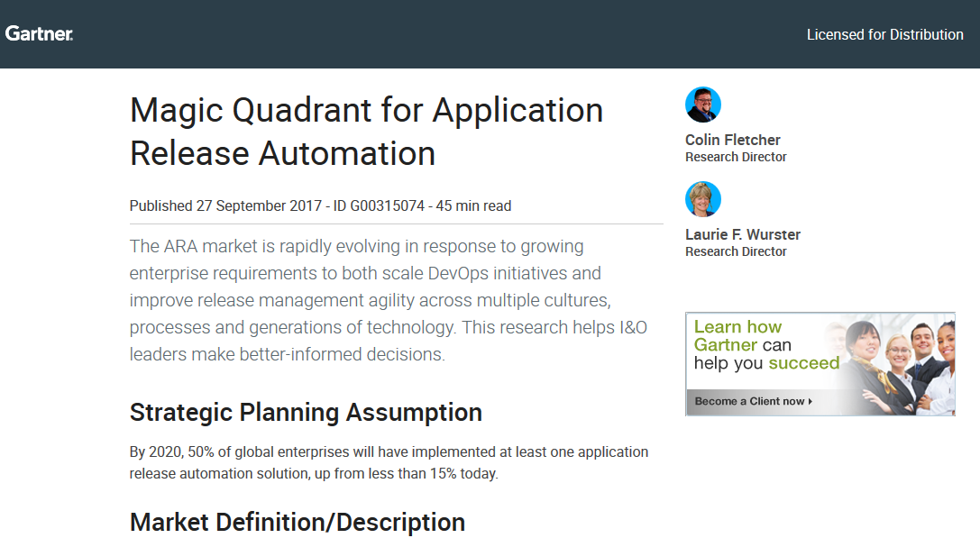Click the Laurie F. Wurster author name

pyautogui.click(x=743, y=234)
